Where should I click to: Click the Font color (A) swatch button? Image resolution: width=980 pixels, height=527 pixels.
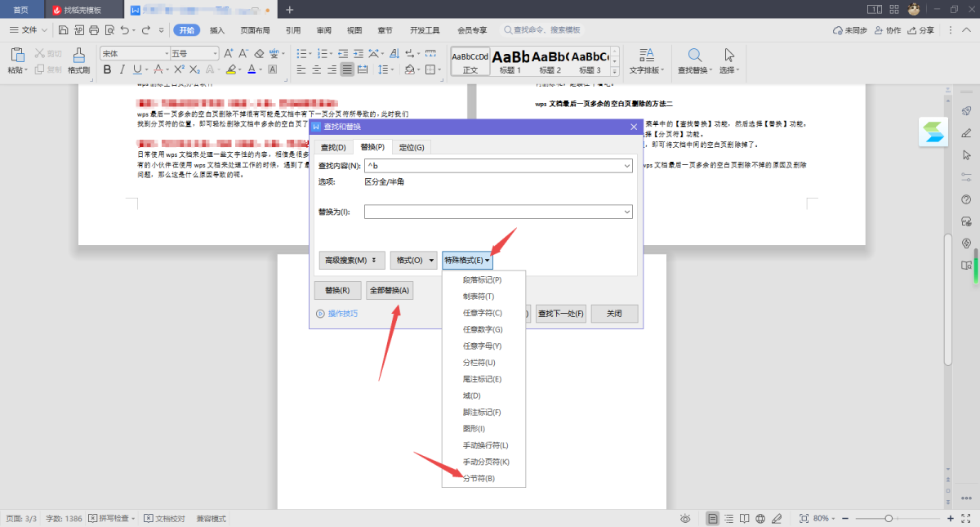point(252,69)
